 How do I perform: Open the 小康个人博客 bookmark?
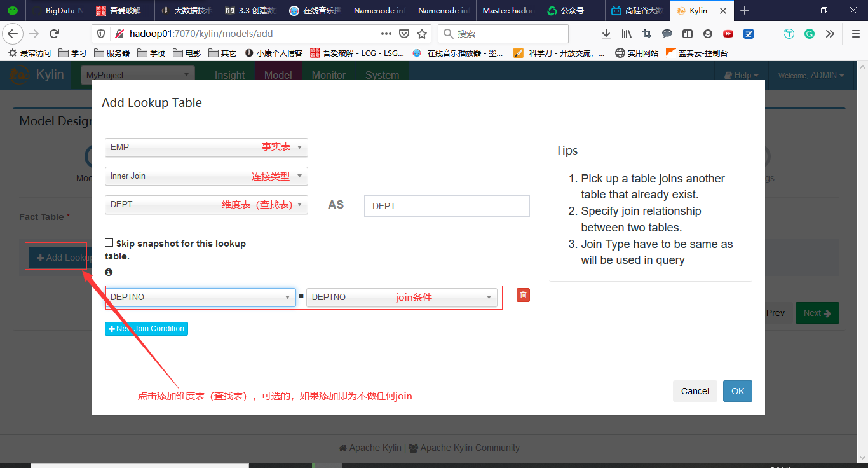click(x=274, y=53)
